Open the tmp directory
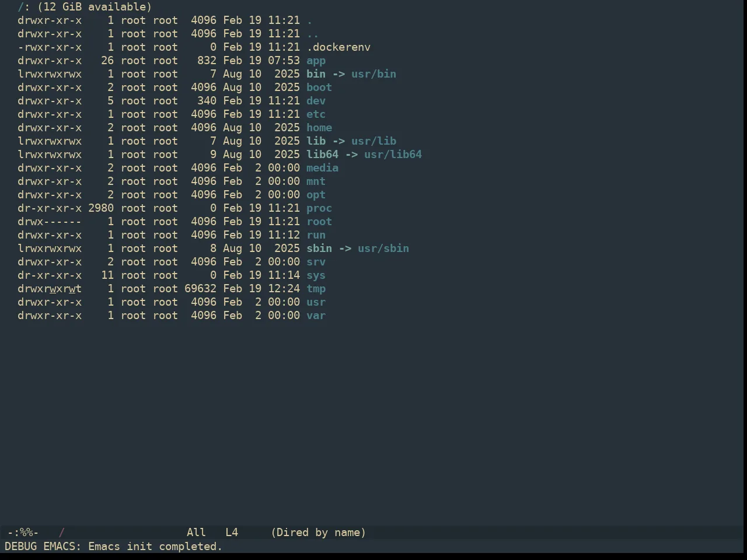 (x=316, y=289)
